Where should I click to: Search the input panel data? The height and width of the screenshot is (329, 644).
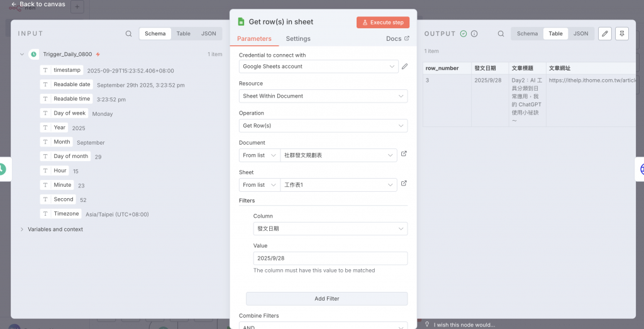[128, 34]
